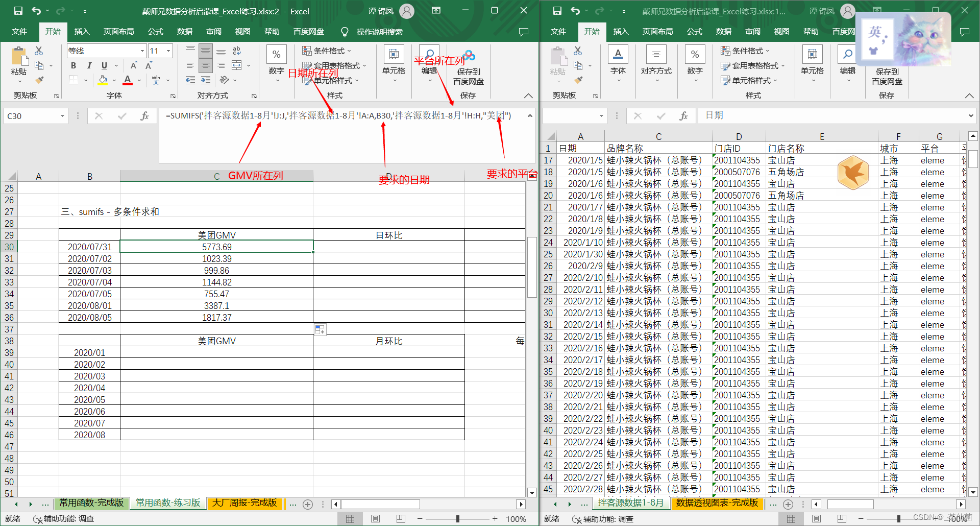Viewport: 980px width, 526px height.
Task: Click zoom in plus in left status bar
Action: (495, 519)
